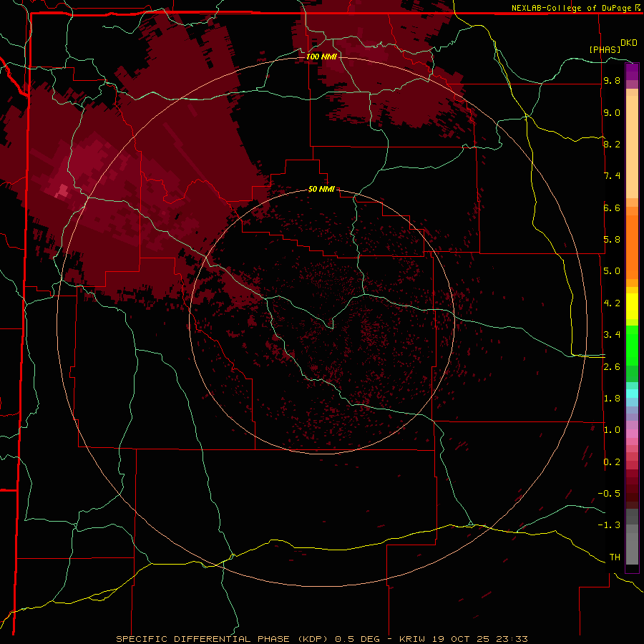Select the 4.2 value on color scale
The width and height of the screenshot is (644, 644).
click(612, 303)
